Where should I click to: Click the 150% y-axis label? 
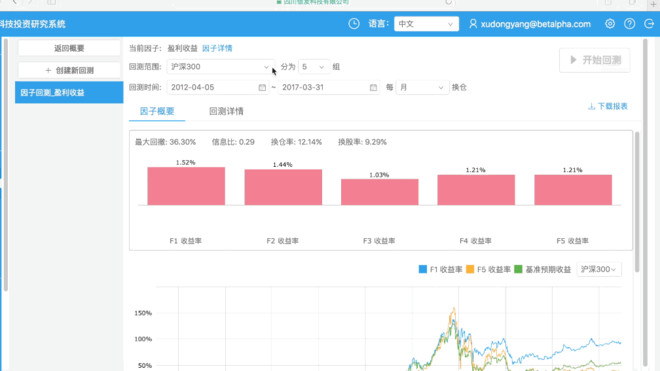coord(143,313)
